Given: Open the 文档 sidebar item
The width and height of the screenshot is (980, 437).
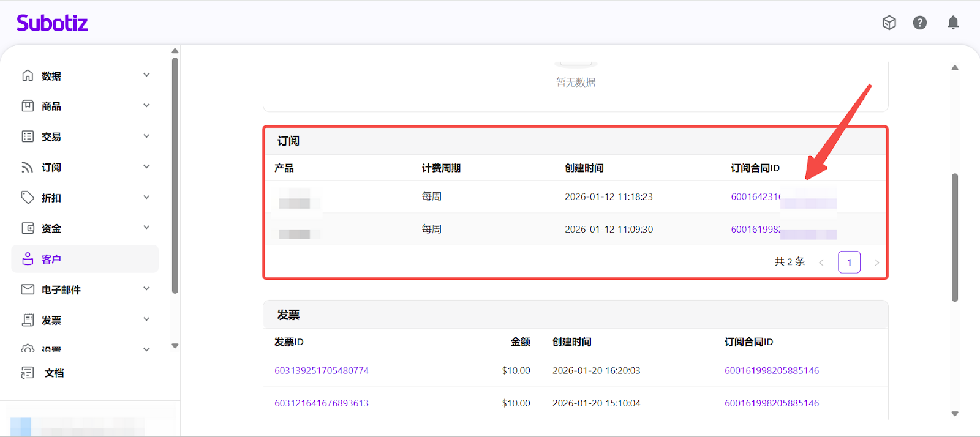Looking at the screenshot, I should [54, 373].
